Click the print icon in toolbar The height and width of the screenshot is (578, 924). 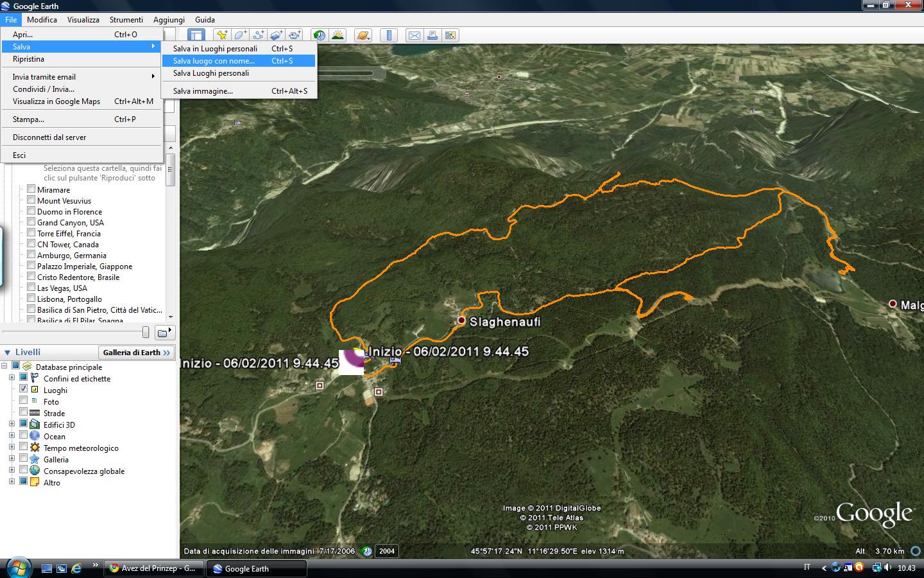pos(432,35)
